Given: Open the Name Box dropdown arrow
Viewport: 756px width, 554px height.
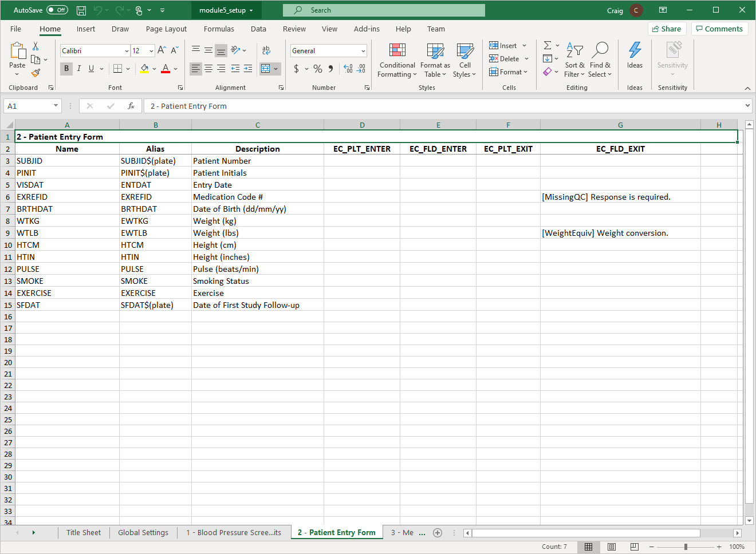Looking at the screenshot, I should click(x=56, y=106).
